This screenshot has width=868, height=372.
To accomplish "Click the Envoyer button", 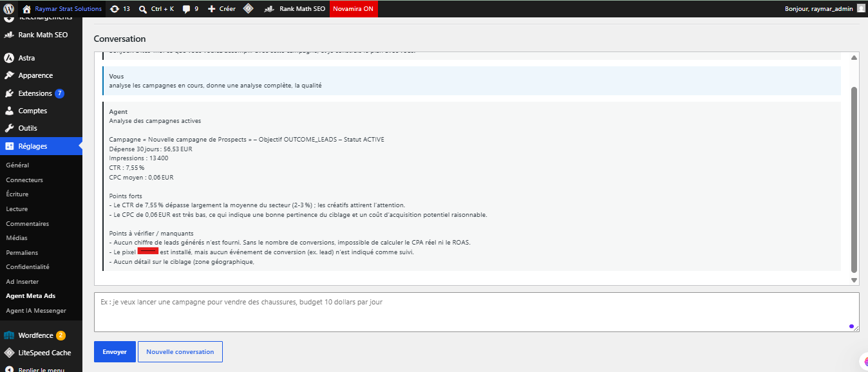I will tap(115, 352).
